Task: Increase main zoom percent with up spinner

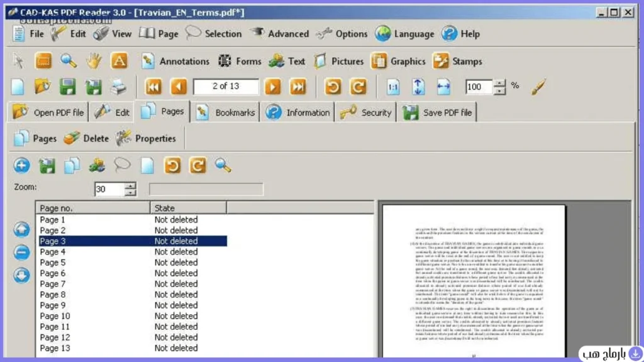Action: click(x=499, y=83)
